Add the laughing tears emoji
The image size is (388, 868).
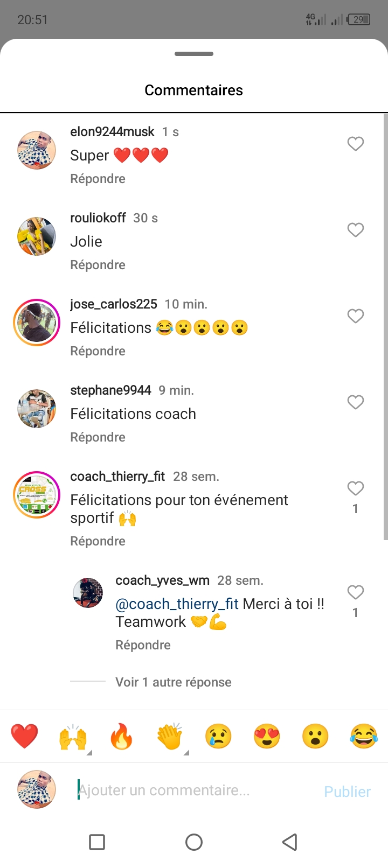364,736
